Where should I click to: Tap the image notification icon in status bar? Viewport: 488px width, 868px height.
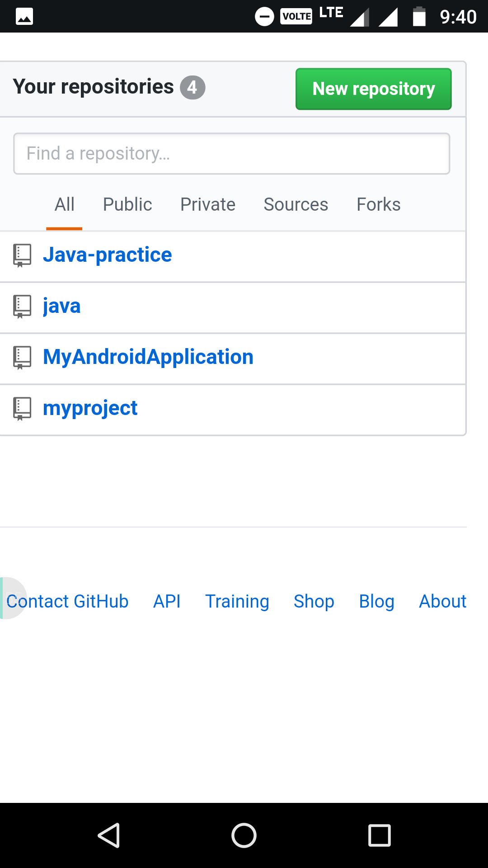[24, 17]
